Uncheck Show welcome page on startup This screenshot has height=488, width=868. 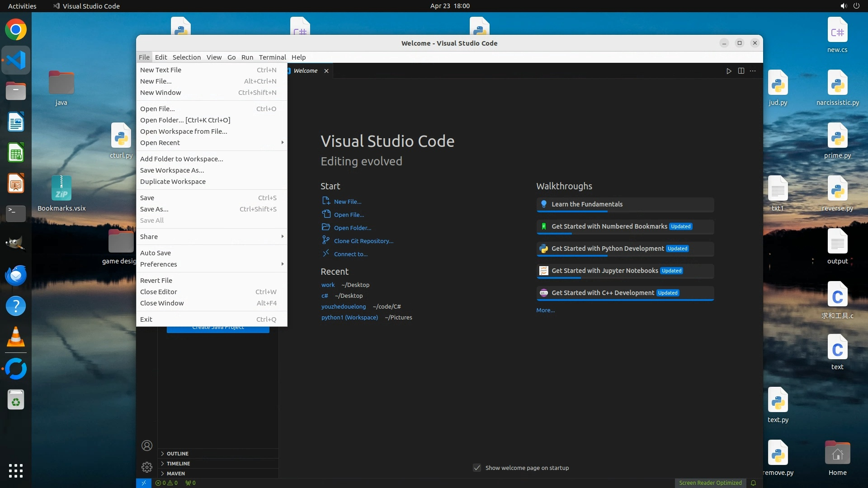[x=477, y=468]
